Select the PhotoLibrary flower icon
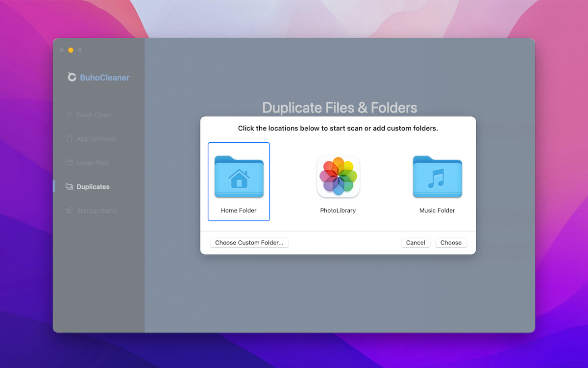This screenshot has height=368, width=588. tap(338, 177)
